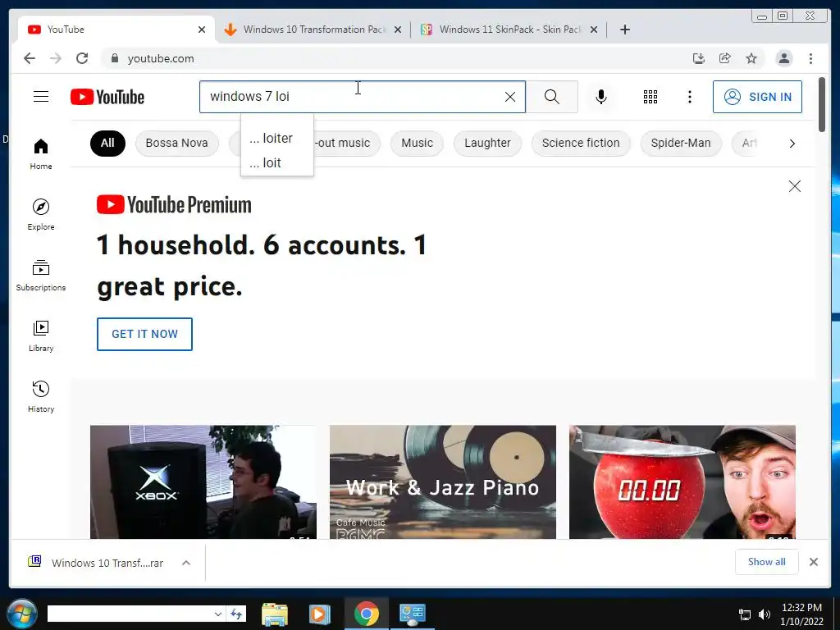
Task: Click the magnifier search button
Action: (552, 97)
